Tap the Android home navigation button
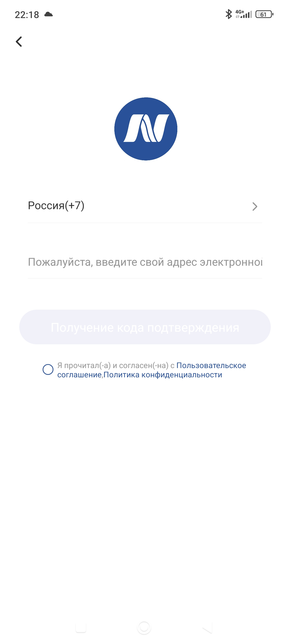Image resolution: width=290 pixels, height=644 pixels. click(x=144, y=627)
